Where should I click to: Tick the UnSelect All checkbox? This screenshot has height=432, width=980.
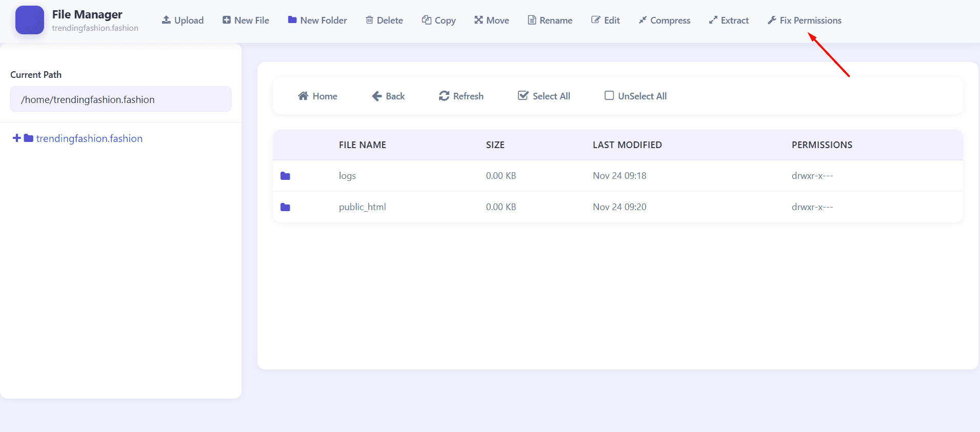(609, 96)
